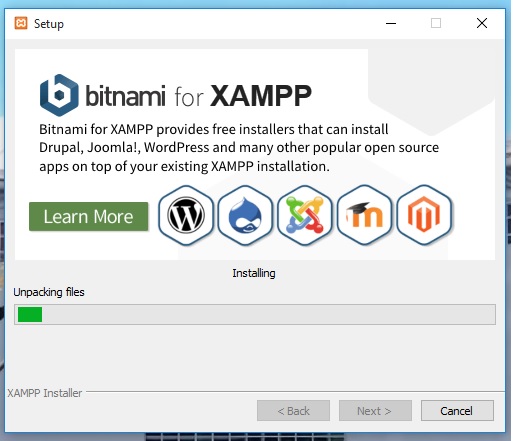Minimize the Setup window
This screenshot has width=513, height=441.
pyautogui.click(x=391, y=23)
